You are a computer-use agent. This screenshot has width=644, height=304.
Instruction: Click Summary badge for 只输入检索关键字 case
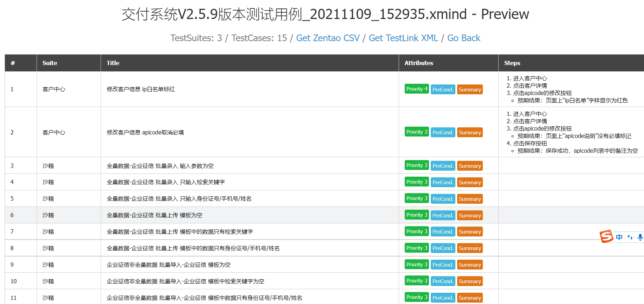[470, 182]
